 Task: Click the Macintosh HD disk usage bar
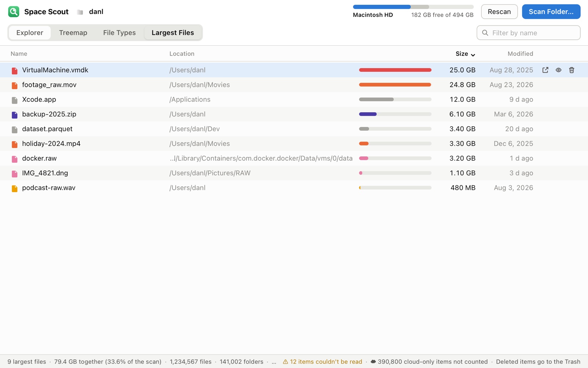(x=413, y=7)
